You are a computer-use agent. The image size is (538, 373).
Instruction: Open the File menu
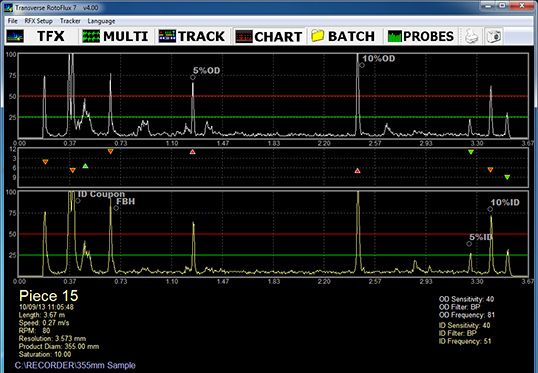tap(12, 21)
